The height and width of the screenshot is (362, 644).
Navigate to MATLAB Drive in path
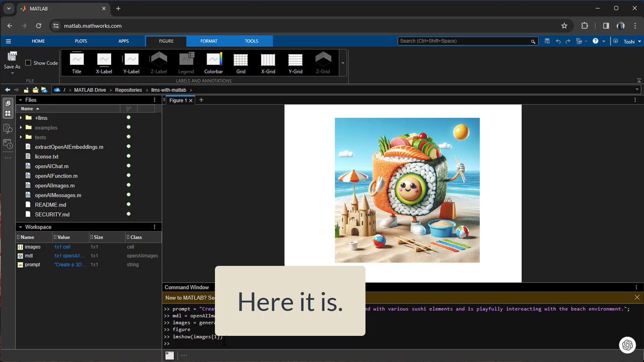(90, 90)
